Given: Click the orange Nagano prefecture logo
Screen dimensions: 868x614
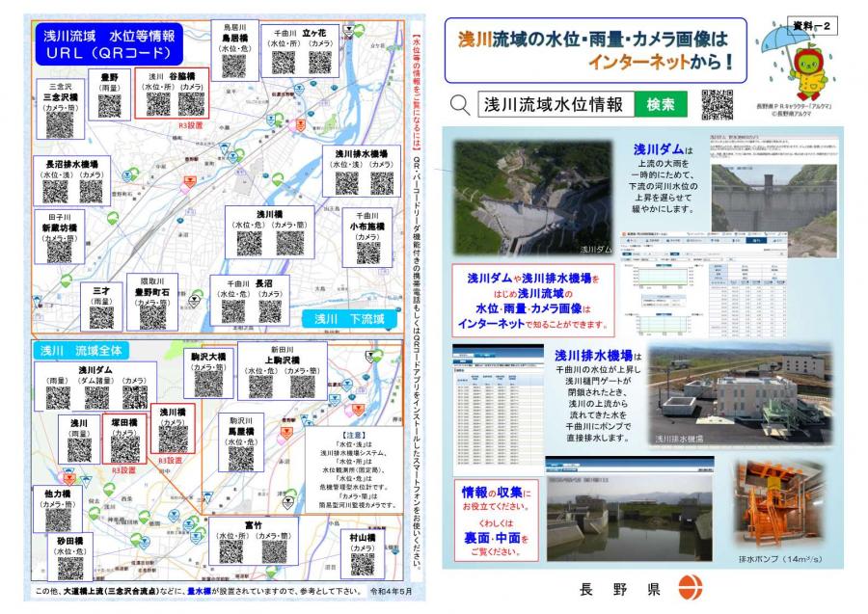Looking at the screenshot, I should pyautogui.click(x=691, y=587).
